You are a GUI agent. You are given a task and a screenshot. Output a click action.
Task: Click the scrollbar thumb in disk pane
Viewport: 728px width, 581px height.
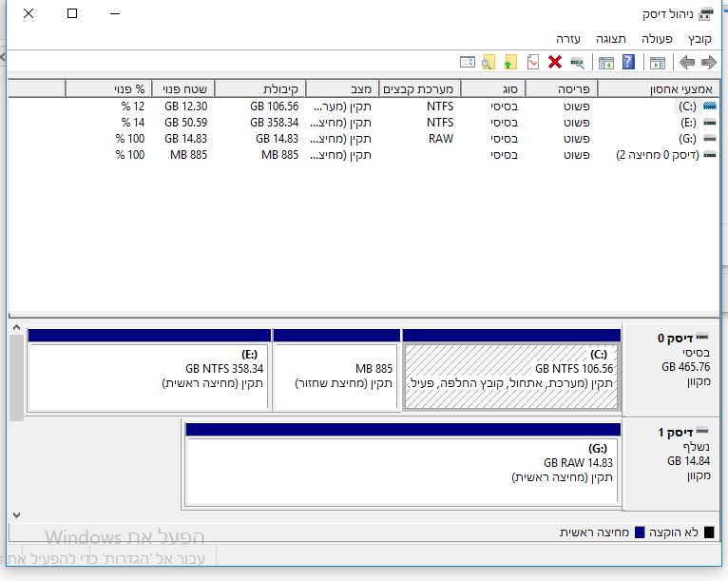pyautogui.click(x=16, y=378)
